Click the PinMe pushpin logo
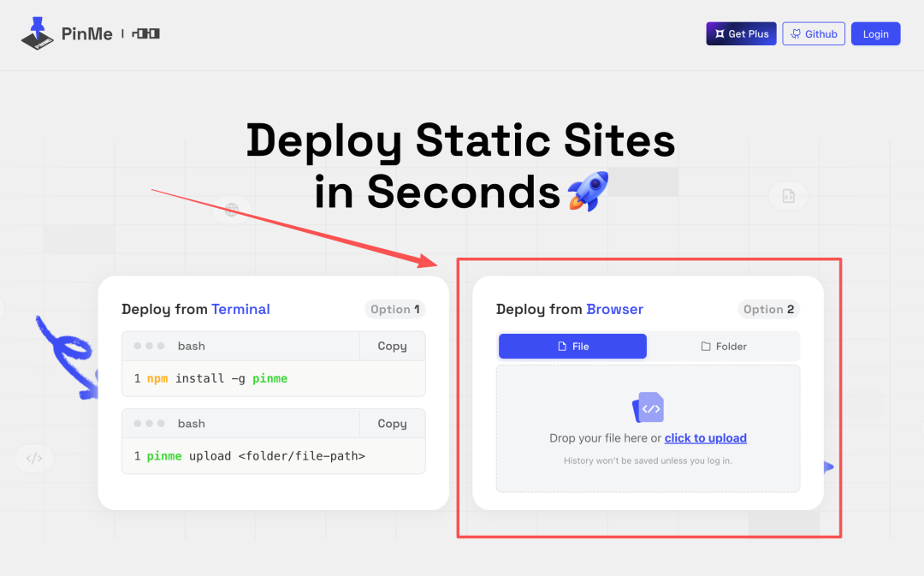Image resolution: width=924 pixels, height=576 pixels. (37, 33)
